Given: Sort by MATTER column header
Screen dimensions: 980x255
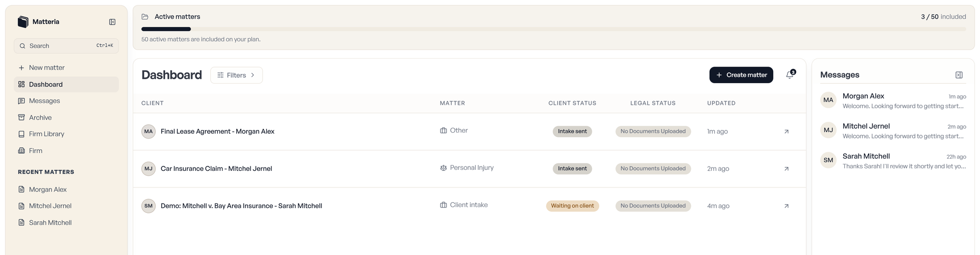Looking at the screenshot, I should tap(452, 103).
